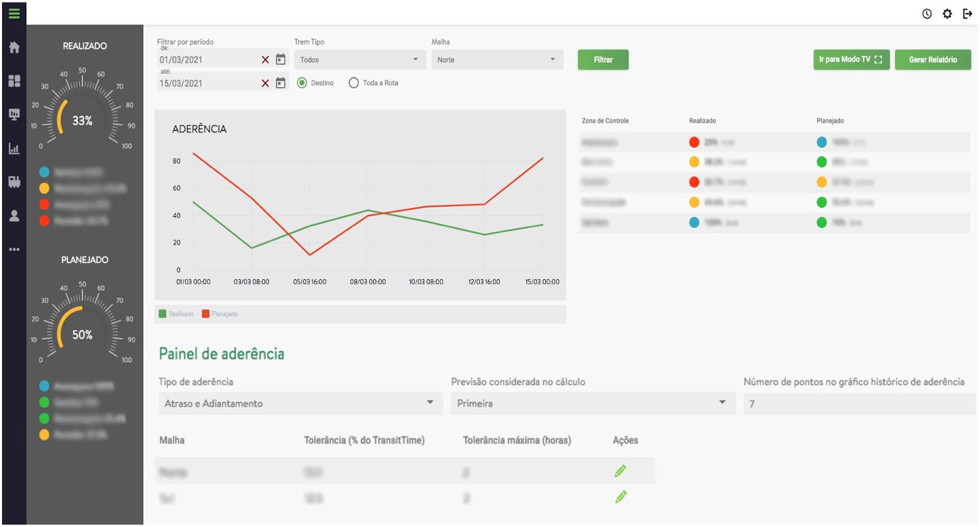
Task: Click the settings gear icon
Action: 947,14
